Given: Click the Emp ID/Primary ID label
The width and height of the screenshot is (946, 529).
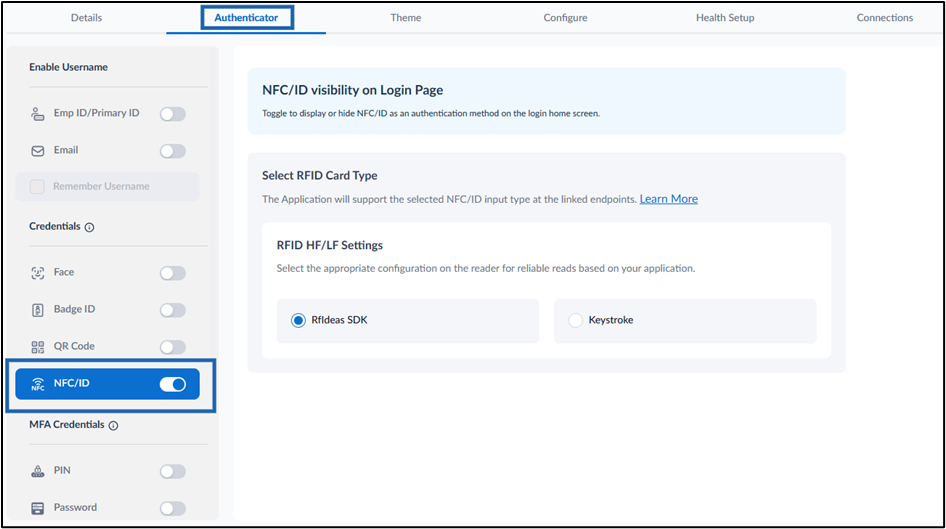Looking at the screenshot, I should (97, 113).
